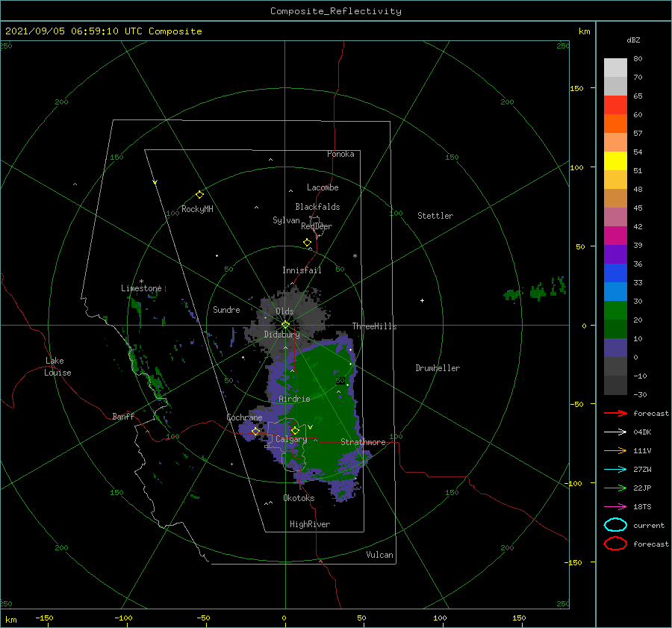The image size is (672, 628).
Task: Select the 30 dBZ light blue swatch
Action: [x=615, y=291]
